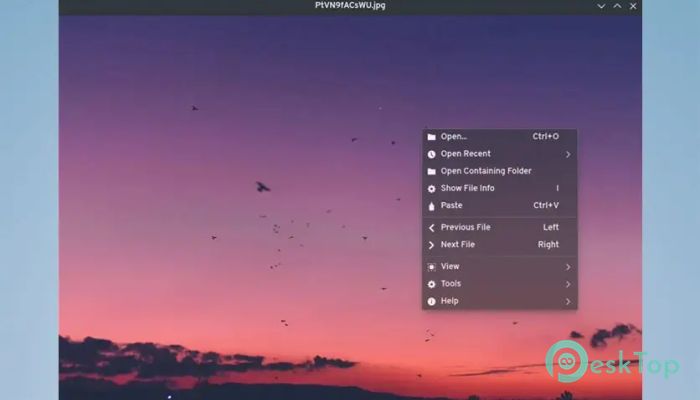Screen dimensions: 700x400
Task: Close the image viewer window
Action: 633,6
